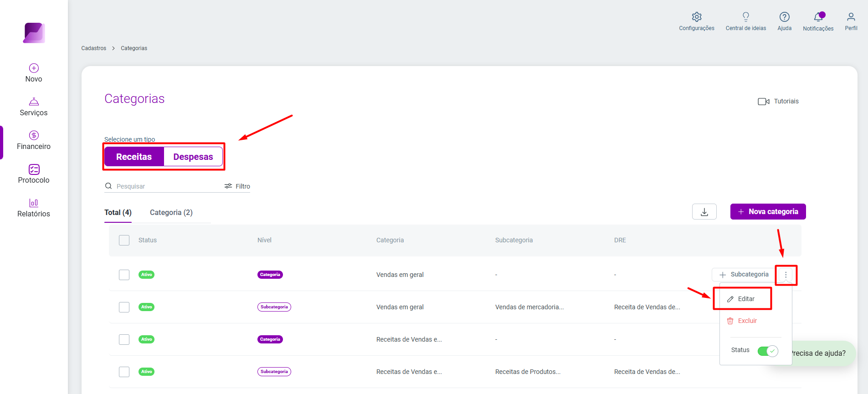
Task: Switch to the Total (4) tab
Action: tap(118, 213)
